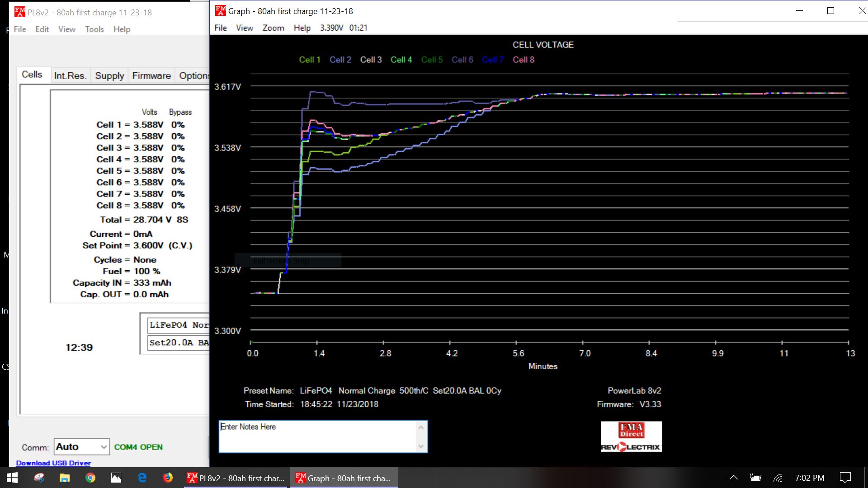
Task: Launch File Explorer from taskbar
Action: click(x=65, y=478)
